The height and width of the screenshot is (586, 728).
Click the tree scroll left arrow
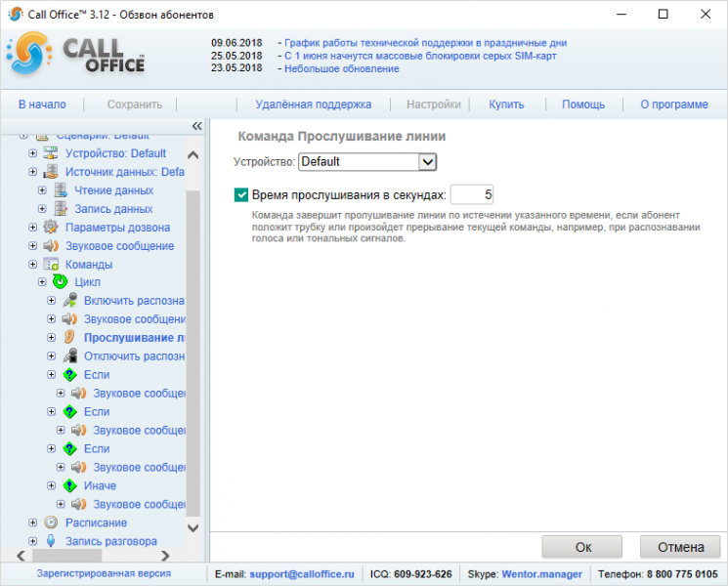pos(21,556)
